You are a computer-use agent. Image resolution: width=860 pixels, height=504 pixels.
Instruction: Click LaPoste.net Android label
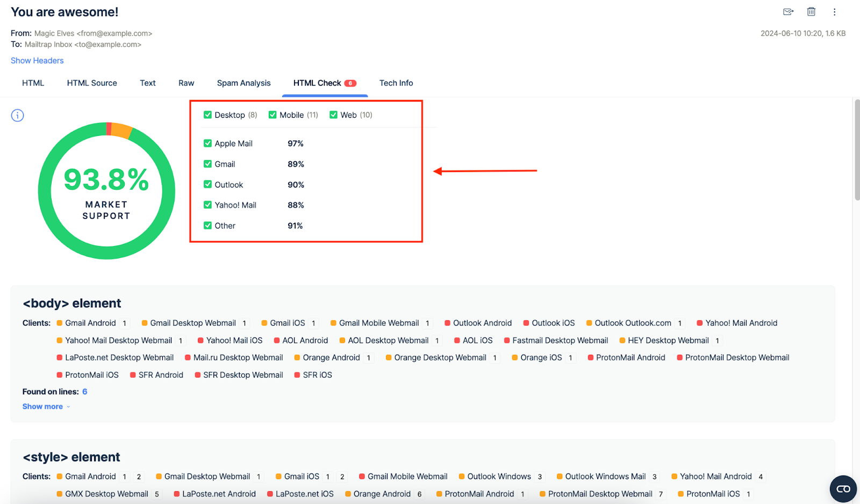coord(219,494)
